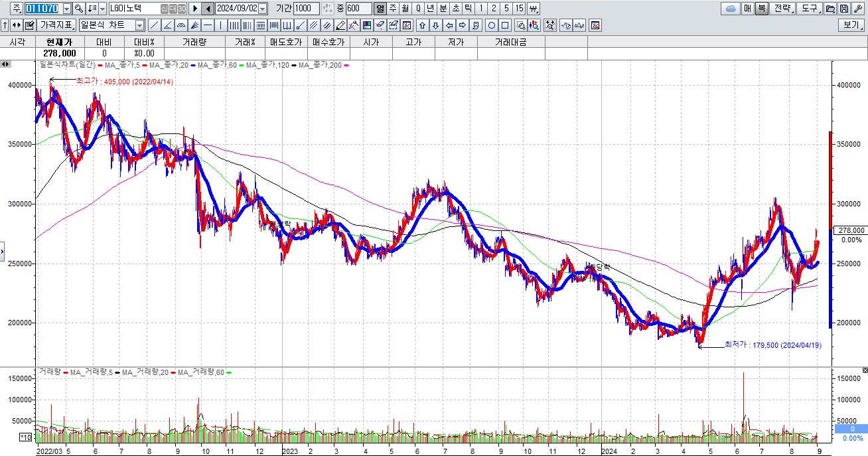Click the 현재가 column header
The height and width of the screenshot is (456, 868).
60,42
